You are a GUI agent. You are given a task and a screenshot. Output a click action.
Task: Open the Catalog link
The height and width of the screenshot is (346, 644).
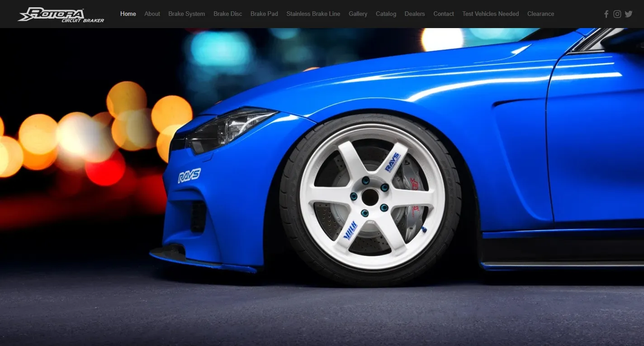click(x=386, y=14)
